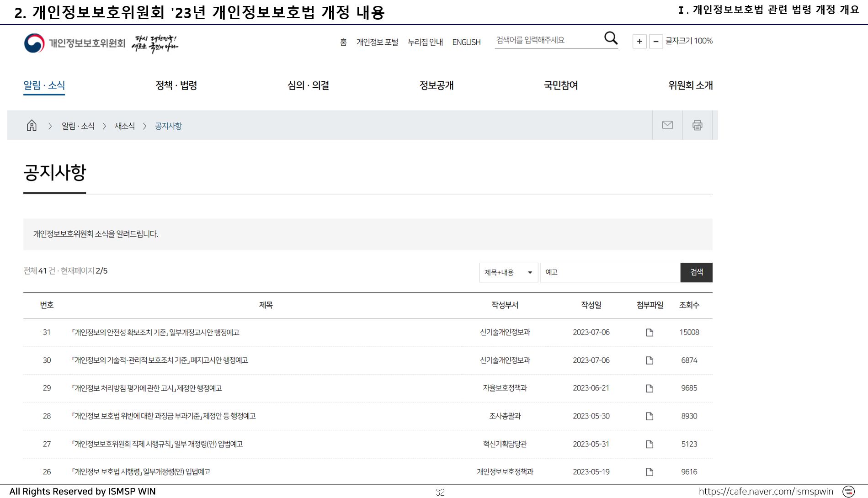Click the search magnifier icon in header
Image resolution: width=868 pixels, height=498 pixels.
(x=611, y=38)
